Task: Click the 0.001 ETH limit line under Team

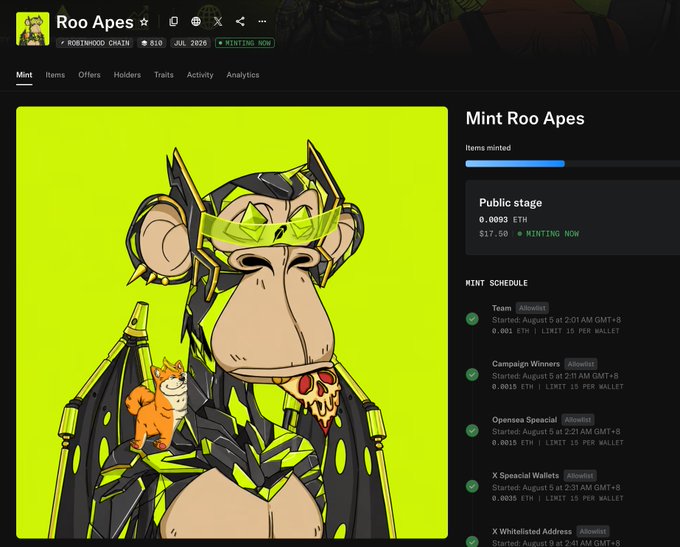Action: [x=556, y=331]
